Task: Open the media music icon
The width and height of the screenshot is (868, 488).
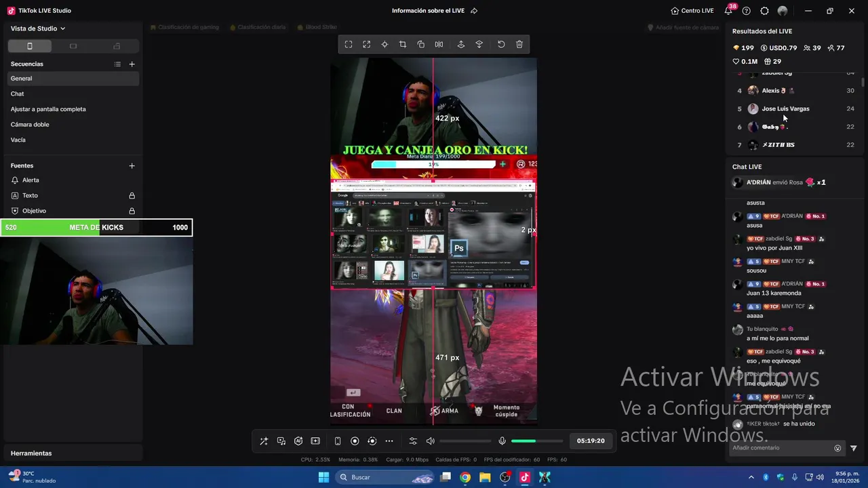Action: pos(281,441)
